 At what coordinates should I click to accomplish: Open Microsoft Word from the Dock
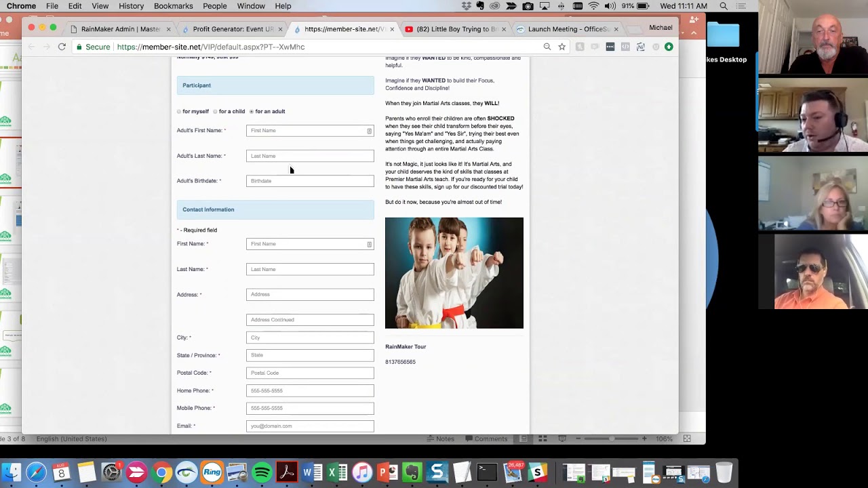(312, 472)
